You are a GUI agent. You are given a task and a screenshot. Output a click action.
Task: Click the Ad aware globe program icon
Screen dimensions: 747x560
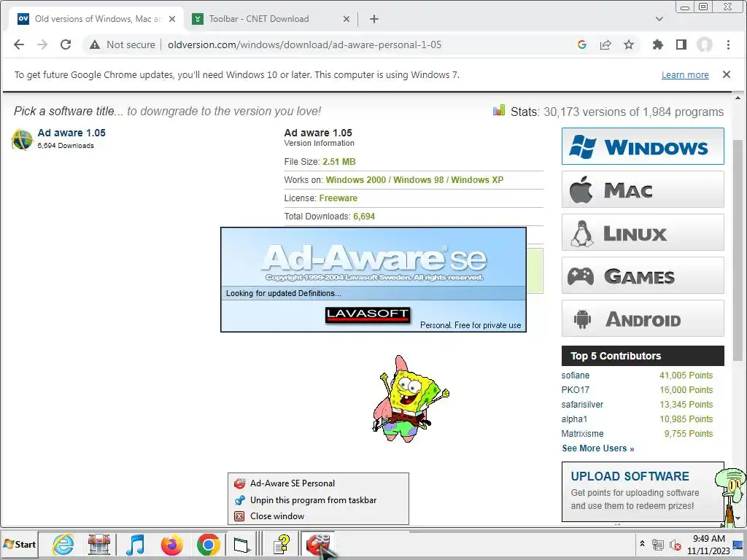(22, 139)
